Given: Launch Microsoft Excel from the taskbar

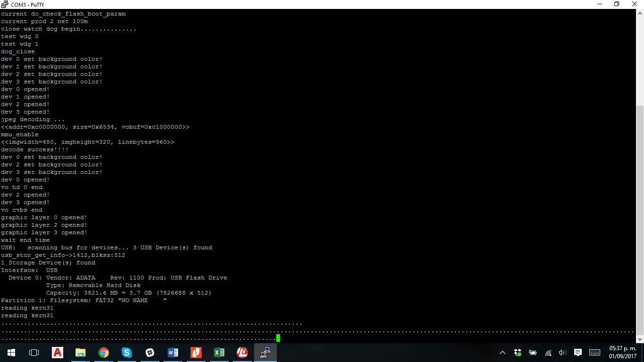Looking at the screenshot, I should [x=219, y=353].
